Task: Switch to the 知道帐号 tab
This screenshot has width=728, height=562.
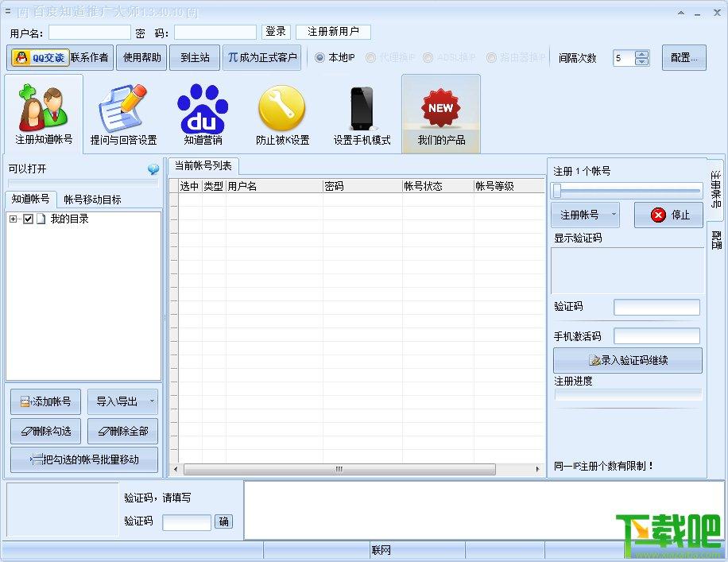Action: click(31, 199)
